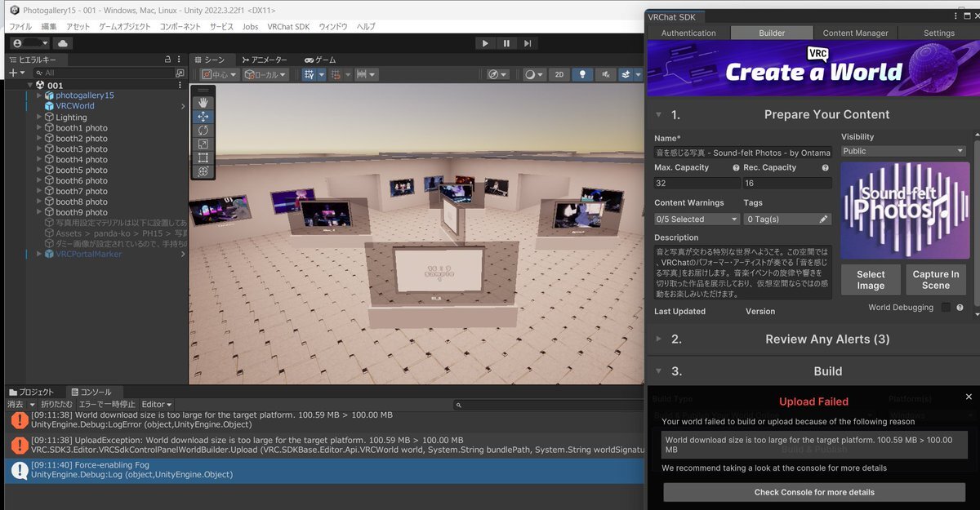Start Play mode with the play button
The height and width of the screenshot is (510, 980).
(x=486, y=43)
